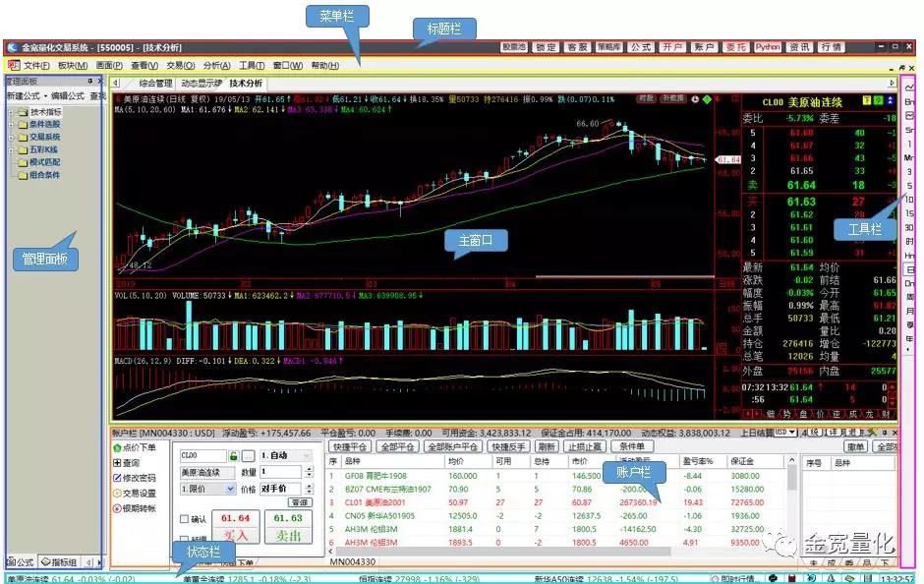This screenshot has height=584, width=924.
Task: Open the 分析(A) menu
Action: pyautogui.click(x=216, y=66)
